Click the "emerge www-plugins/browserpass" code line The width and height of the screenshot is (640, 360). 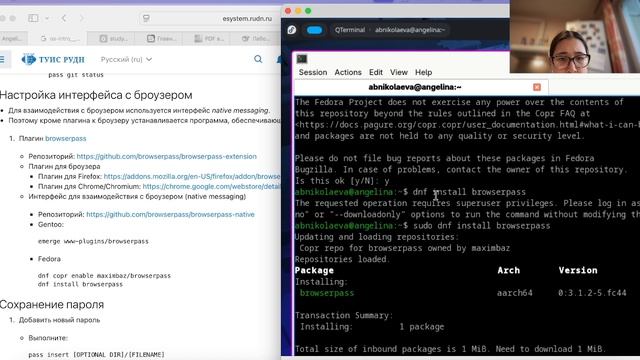[93, 241]
